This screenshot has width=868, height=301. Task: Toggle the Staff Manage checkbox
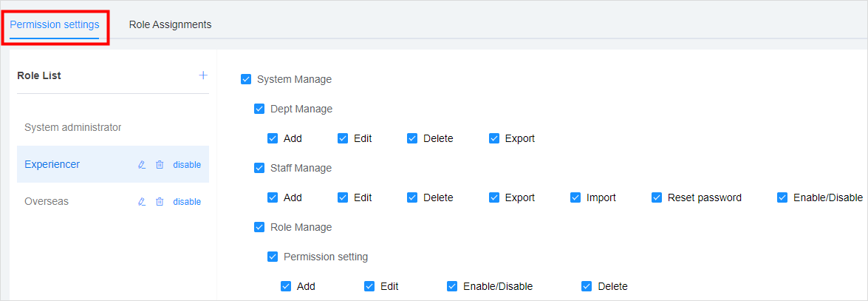pyautogui.click(x=259, y=168)
